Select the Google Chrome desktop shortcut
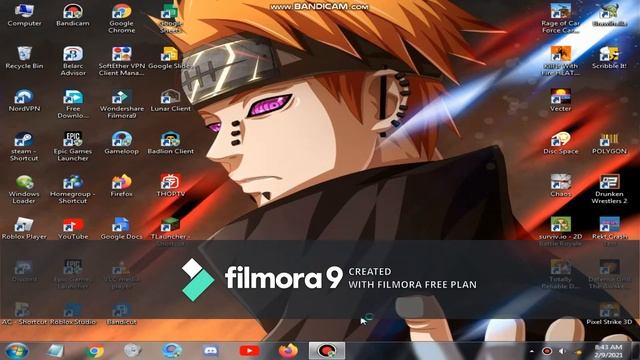 pos(122,18)
